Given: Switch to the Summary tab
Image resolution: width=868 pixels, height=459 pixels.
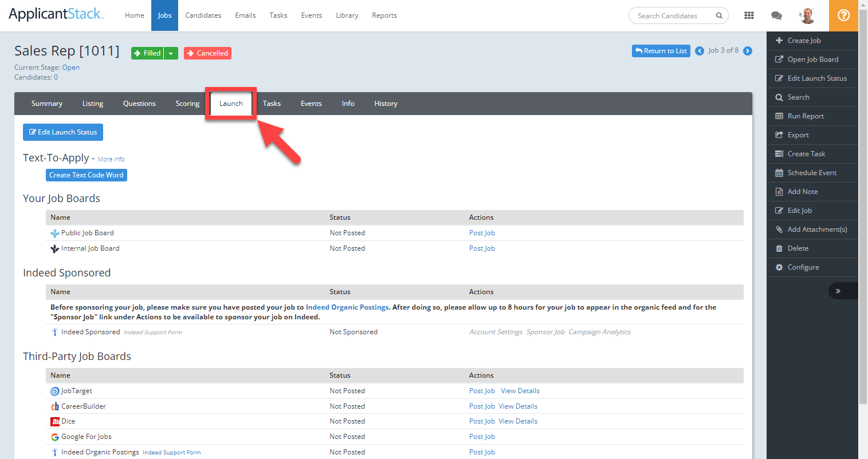Looking at the screenshot, I should pos(47,104).
